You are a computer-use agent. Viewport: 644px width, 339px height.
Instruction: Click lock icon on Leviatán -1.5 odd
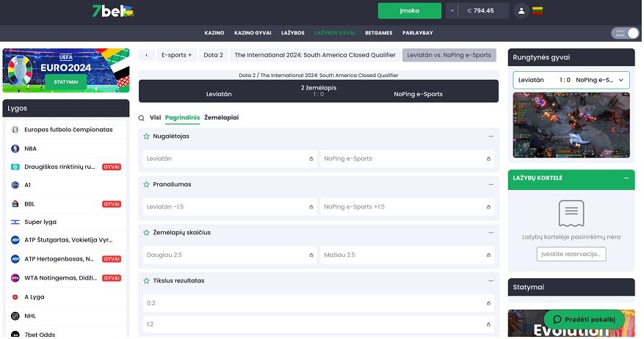click(x=311, y=207)
